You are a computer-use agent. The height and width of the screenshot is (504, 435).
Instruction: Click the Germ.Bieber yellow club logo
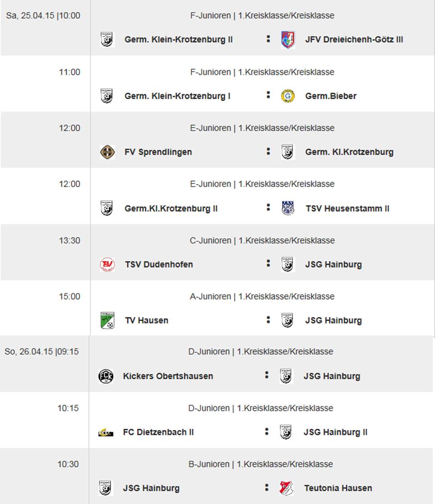[287, 96]
